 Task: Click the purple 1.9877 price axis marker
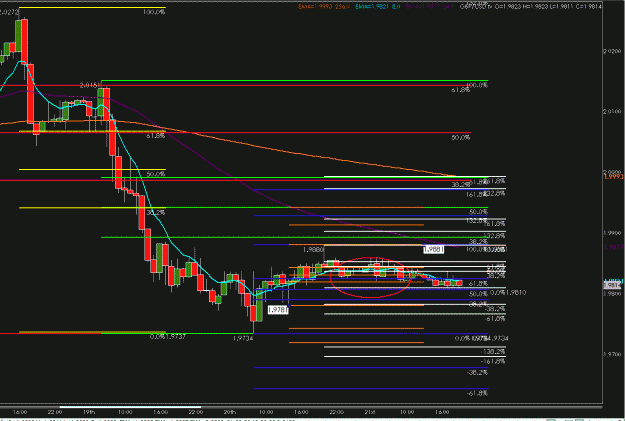click(614, 247)
